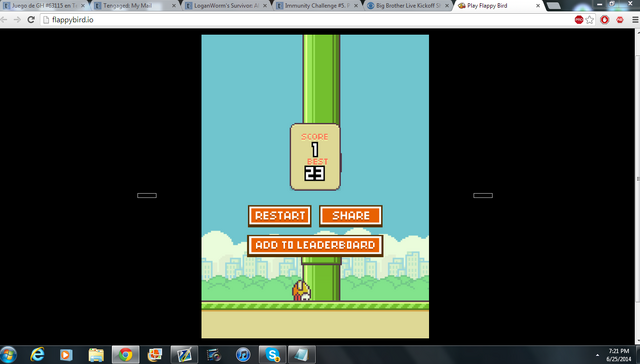
Task: Click the SHARE score button
Action: [351, 215]
